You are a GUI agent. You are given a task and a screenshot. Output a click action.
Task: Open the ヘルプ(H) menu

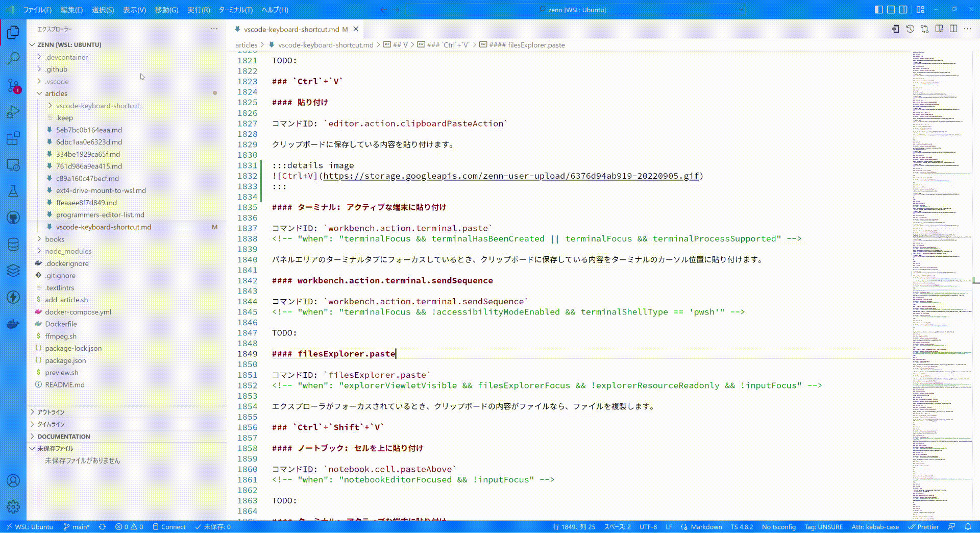275,10
